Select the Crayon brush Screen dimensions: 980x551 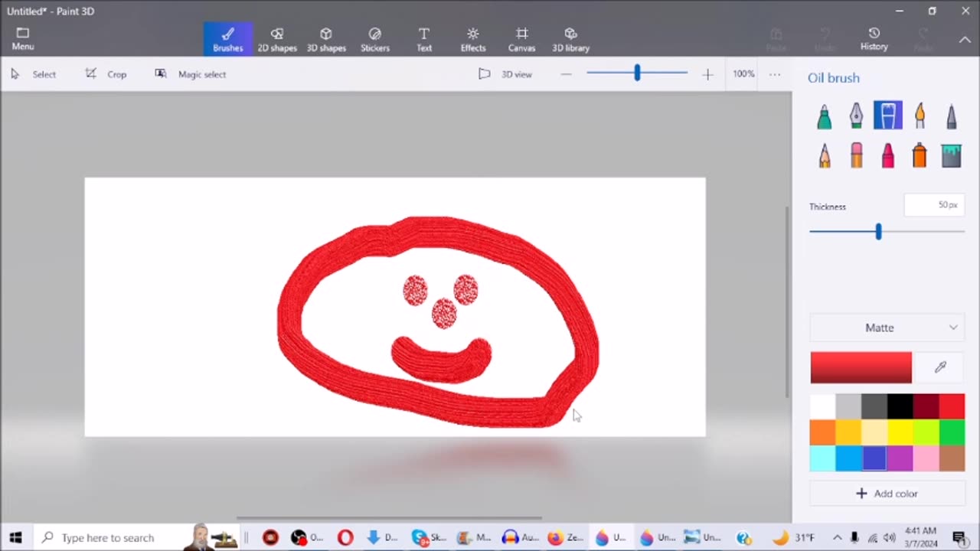pyautogui.click(x=888, y=155)
